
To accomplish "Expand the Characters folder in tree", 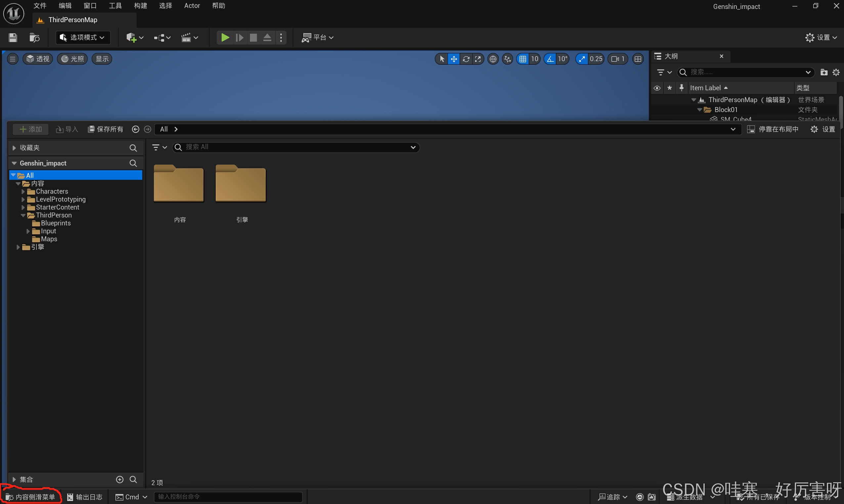I will point(23,192).
